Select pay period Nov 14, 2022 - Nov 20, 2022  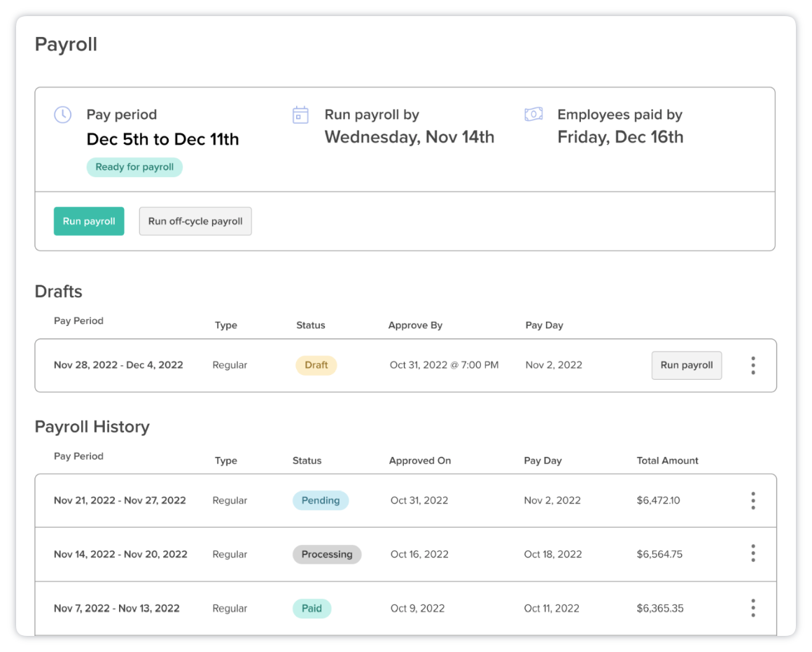[120, 554]
